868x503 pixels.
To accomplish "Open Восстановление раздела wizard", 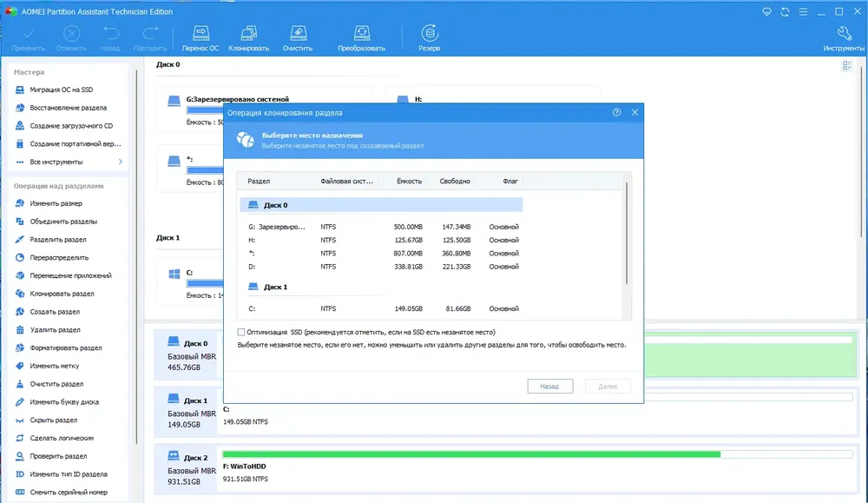I will pos(68,108).
